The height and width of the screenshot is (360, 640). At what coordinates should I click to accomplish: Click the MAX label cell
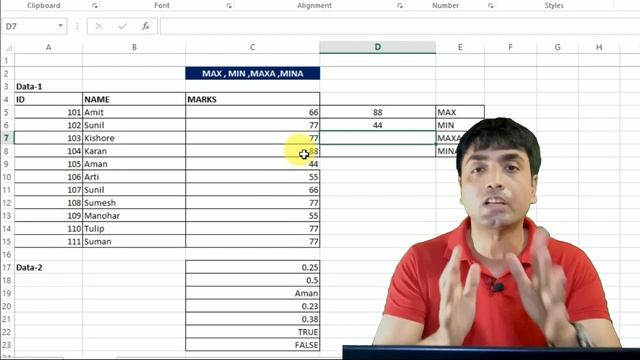[x=460, y=112]
